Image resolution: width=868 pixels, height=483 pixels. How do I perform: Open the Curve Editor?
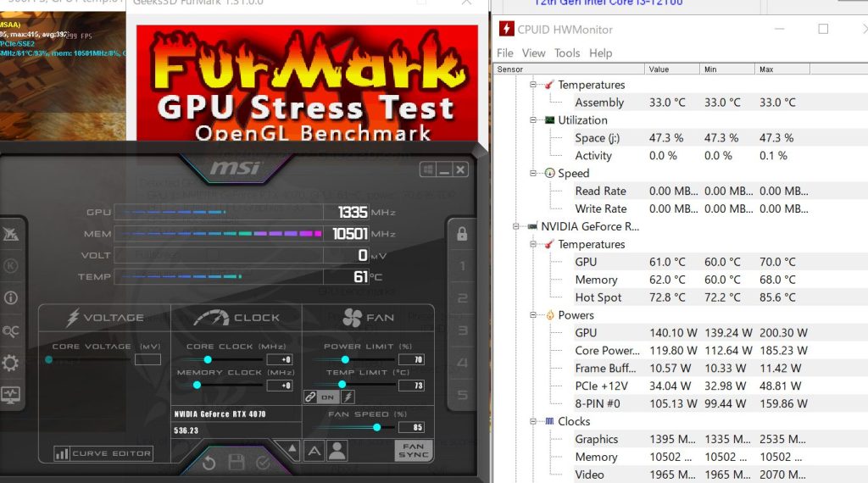tap(103, 453)
